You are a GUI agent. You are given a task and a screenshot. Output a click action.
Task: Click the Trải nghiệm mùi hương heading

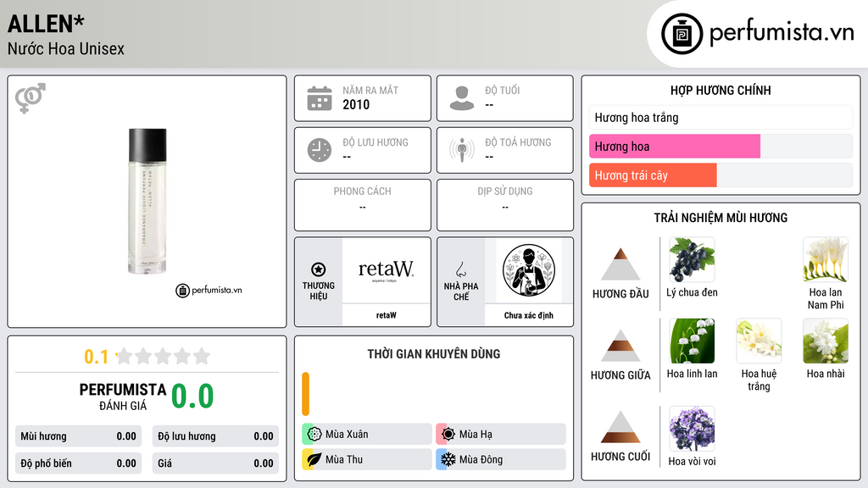(721, 218)
